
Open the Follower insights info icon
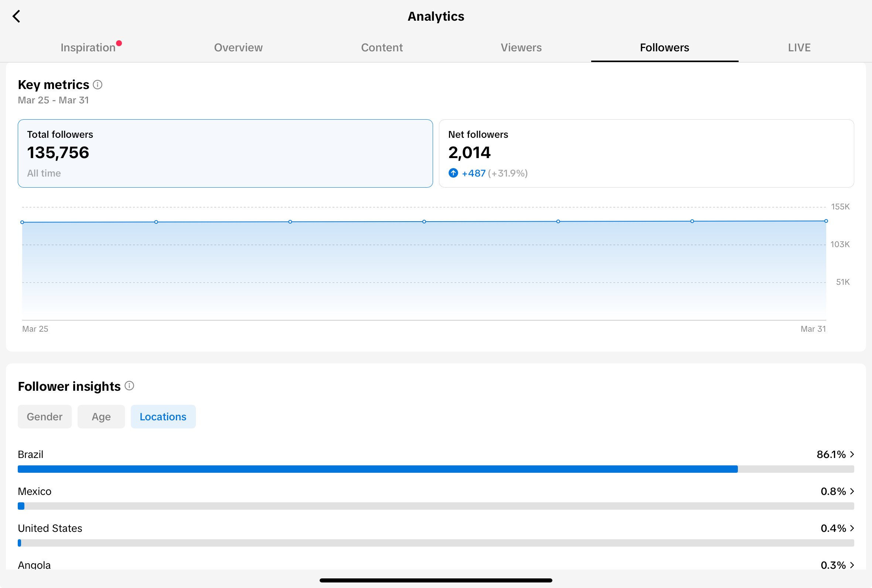click(x=129, y=386)
